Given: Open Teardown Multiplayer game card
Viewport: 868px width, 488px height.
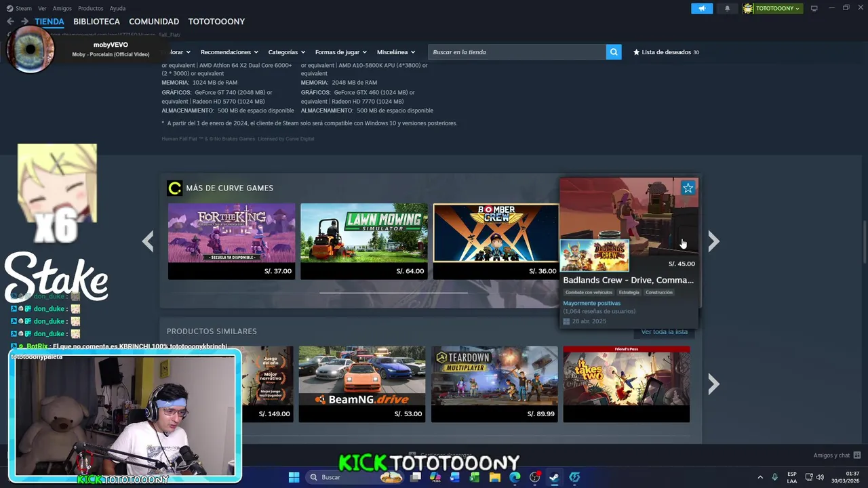Looking at the screenshot, I should [494, 384].
